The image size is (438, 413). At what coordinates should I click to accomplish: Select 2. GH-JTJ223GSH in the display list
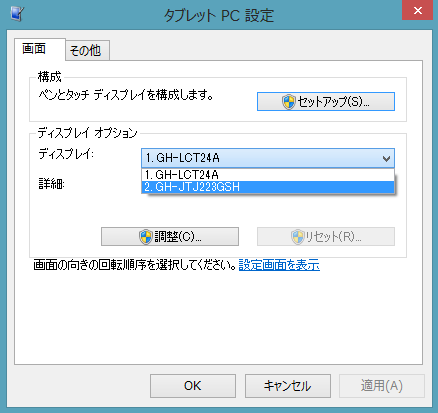point(268,187)
